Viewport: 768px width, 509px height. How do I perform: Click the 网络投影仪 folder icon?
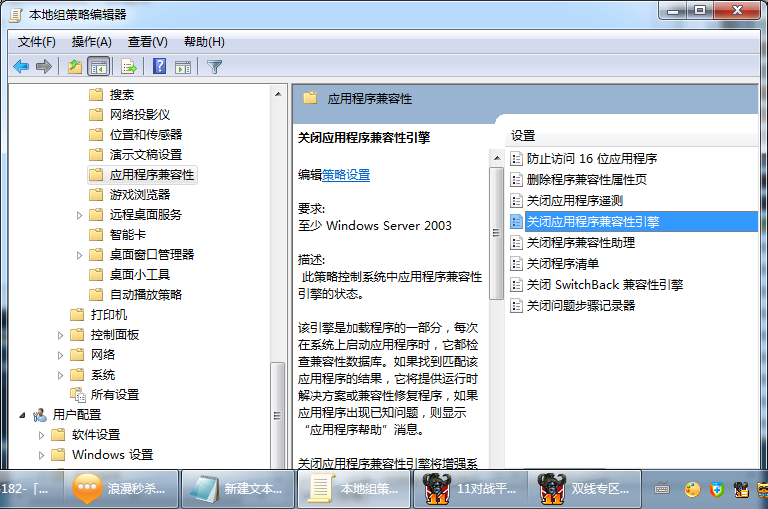pyautogui.click(x=96, y=114)
